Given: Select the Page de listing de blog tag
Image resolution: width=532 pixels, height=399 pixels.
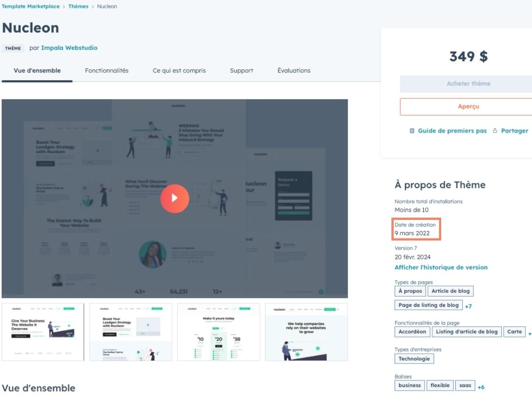Looking at the screenshot, I should click(x=428, y=305).
